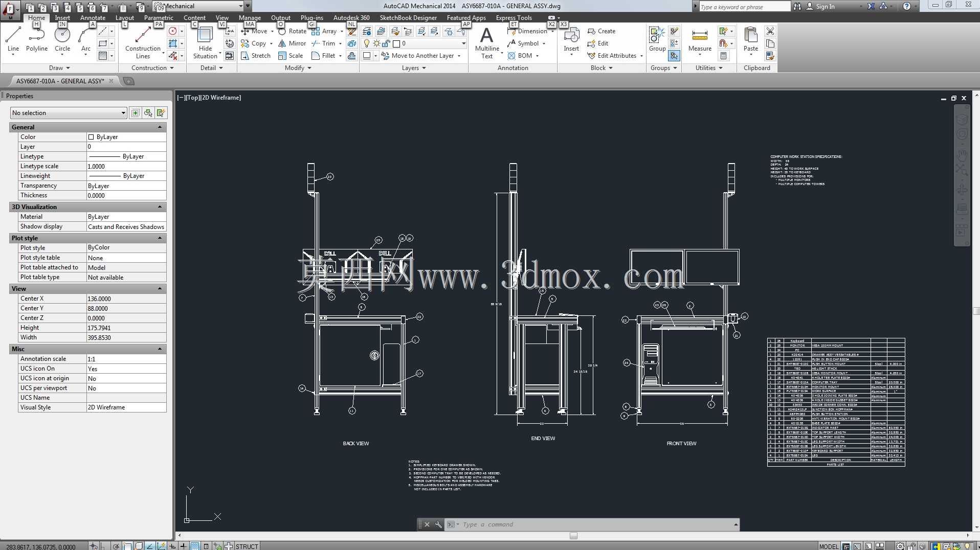Collapse the 3D Visualization section

point(160,207)
